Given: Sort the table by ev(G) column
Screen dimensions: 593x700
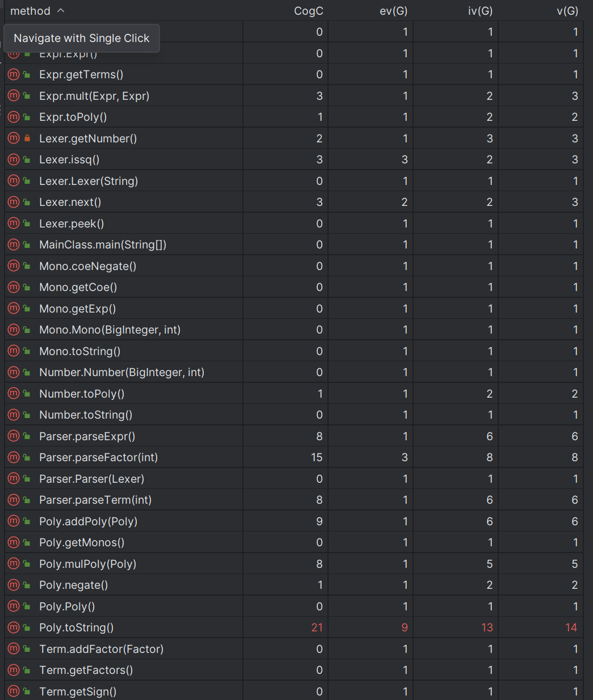Looking at the screenshot, I should click(x=393, y=11).
